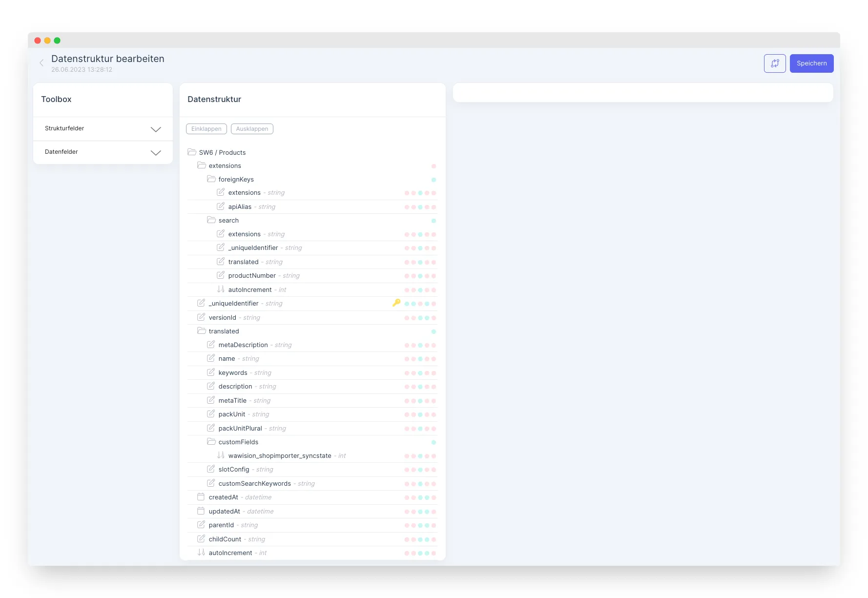Toggle the last status dot on description row
Screen dimensions: 868x598
click(x=434, y=387)
